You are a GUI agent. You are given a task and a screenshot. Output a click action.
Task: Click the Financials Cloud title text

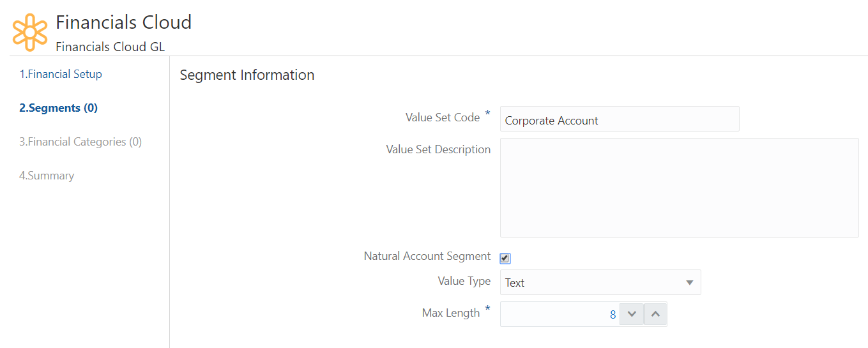click(x=123, y=22)
